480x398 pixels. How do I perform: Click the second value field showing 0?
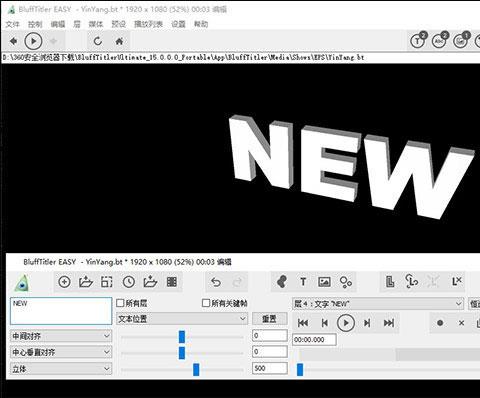[x=270, y=352]
